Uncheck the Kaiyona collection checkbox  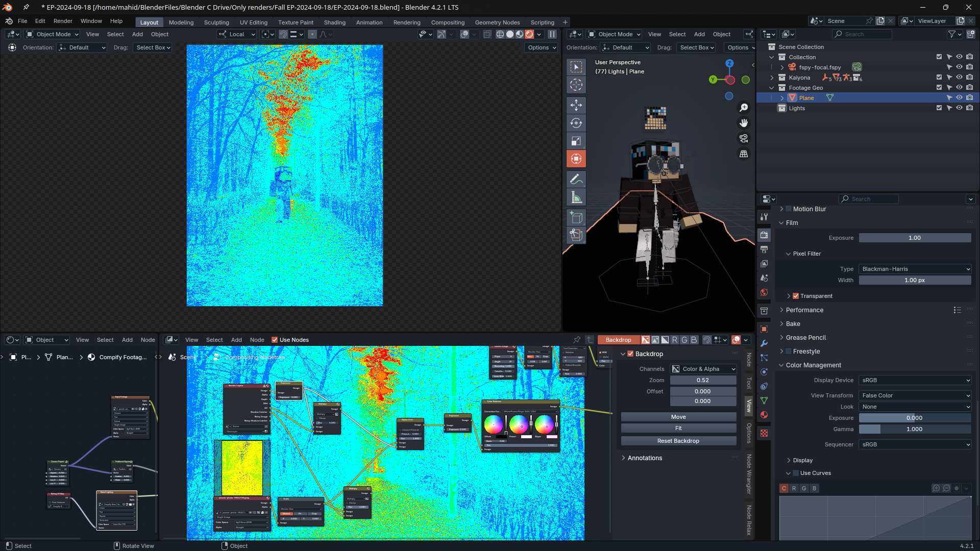[939, 77]
